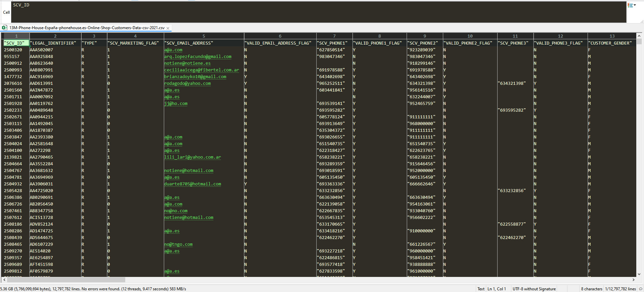
Task: Open lili_lari@yahoo.com.ar email link
Action: (192, 157)
